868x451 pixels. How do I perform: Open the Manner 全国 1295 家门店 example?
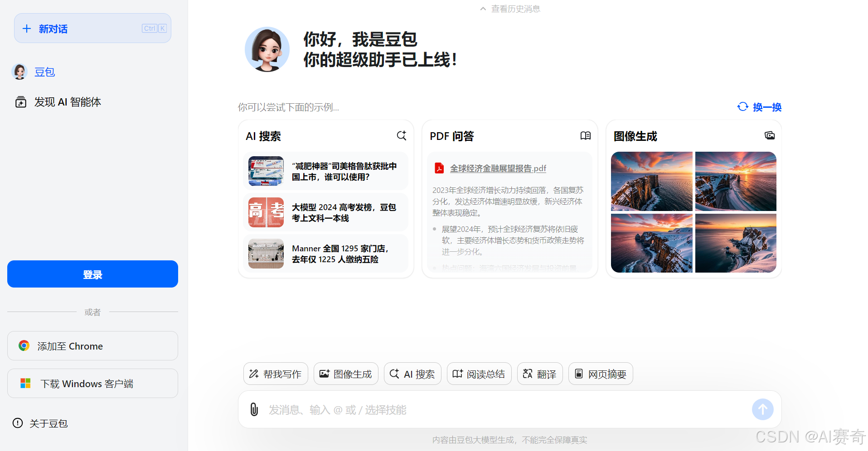coord(325,254)
